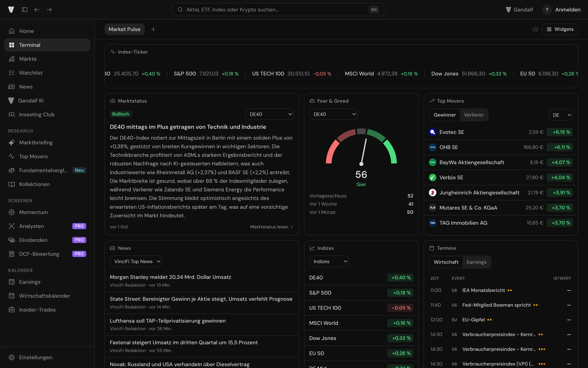Open Kollektionen in the sidebar

(x=47, y=184)
